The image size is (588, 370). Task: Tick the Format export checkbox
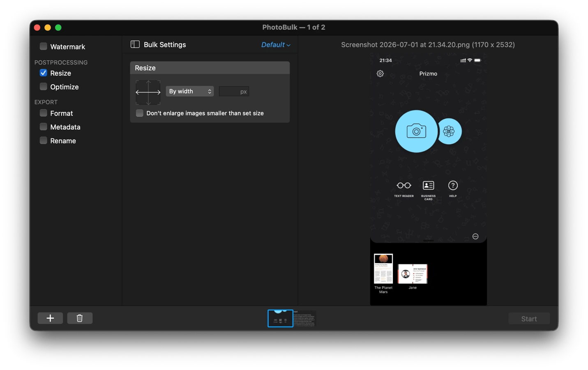(43, 113)
